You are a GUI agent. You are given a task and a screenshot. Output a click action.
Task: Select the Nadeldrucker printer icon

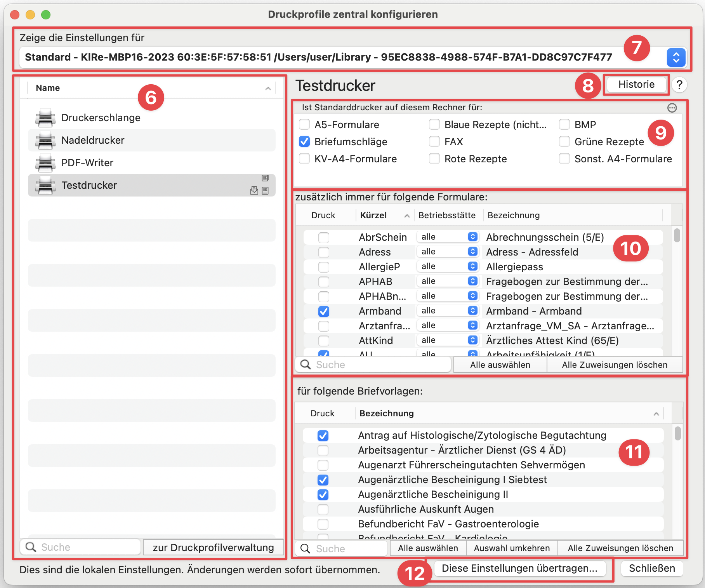(x=45, y=141)
